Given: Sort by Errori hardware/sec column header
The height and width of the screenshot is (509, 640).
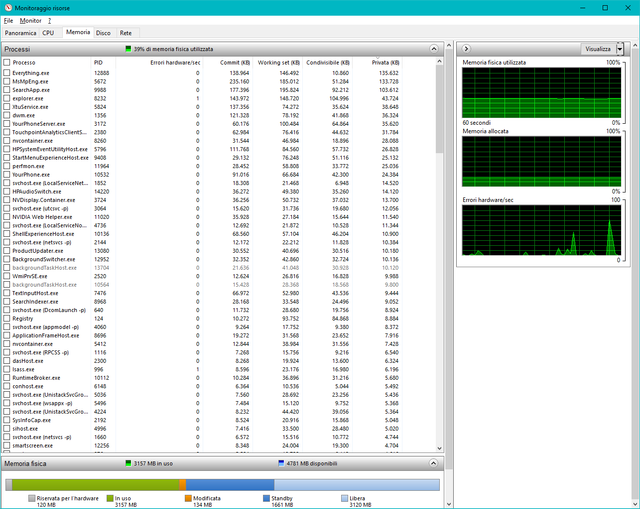Looking at the screenshot, I should click(159, 62).
